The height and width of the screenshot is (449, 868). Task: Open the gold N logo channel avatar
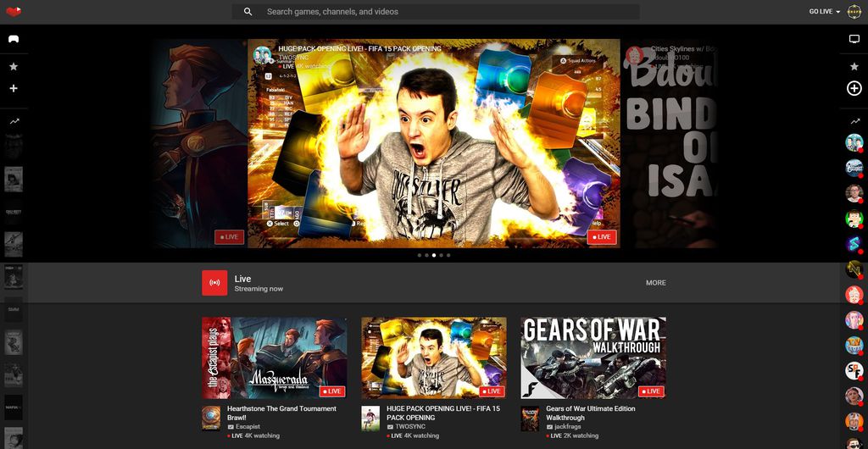point(854,269)
